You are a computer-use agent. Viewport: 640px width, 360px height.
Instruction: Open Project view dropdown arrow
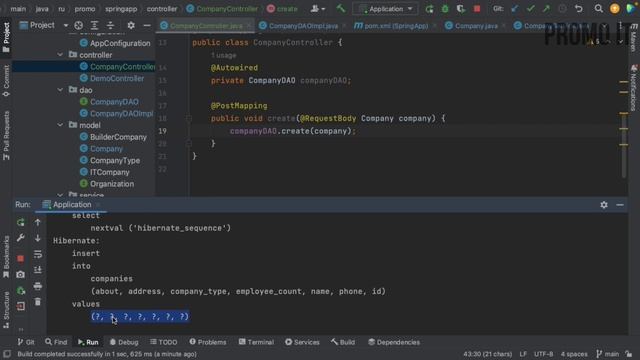point(66,25)
